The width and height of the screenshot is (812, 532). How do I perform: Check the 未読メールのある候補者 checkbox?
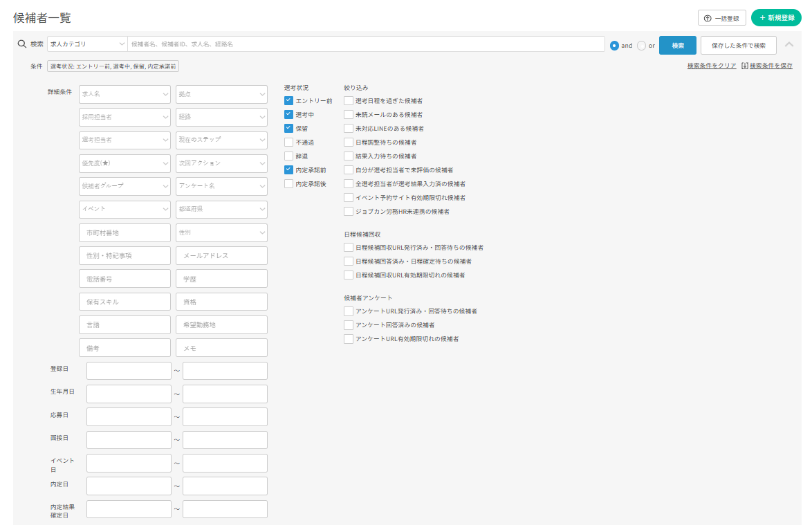349,115
